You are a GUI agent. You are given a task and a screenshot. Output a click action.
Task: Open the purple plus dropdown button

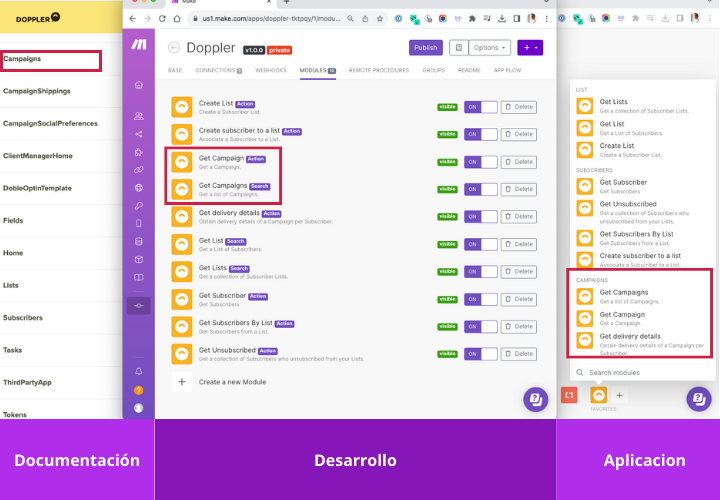pyautogui.click(x=530, y=48)
